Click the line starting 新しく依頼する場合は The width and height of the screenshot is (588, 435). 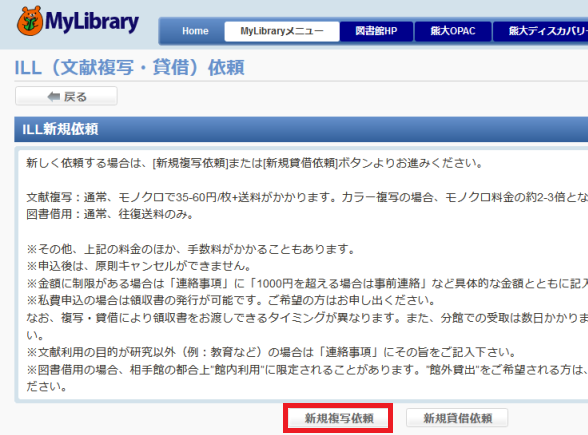click(x=255, y=164)
